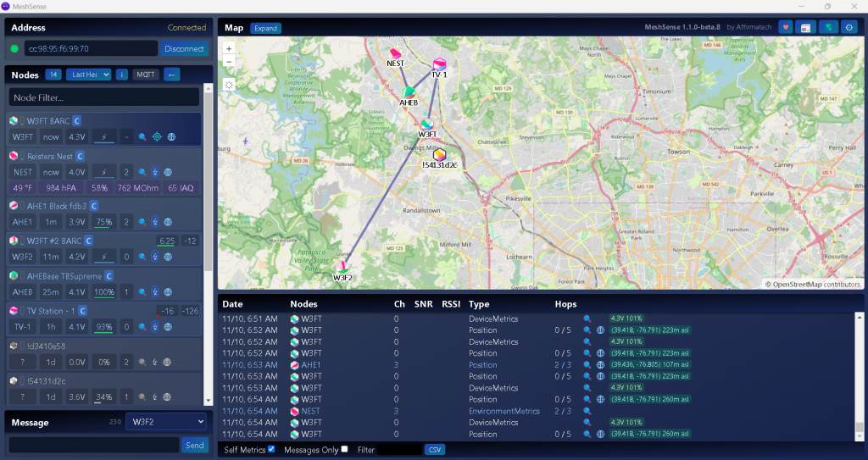
Task: Click the magnifier icon in Reisters Nest row
Action: [142, 172]
